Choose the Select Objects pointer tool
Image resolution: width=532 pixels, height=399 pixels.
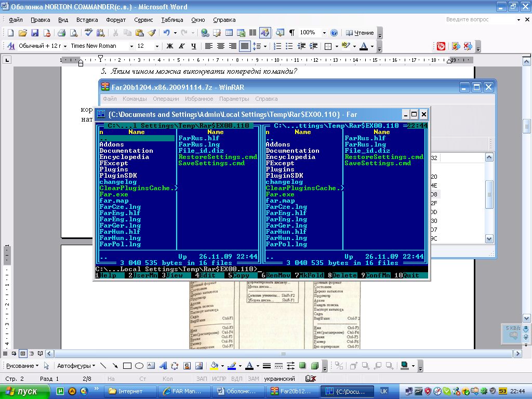[46, 366]
